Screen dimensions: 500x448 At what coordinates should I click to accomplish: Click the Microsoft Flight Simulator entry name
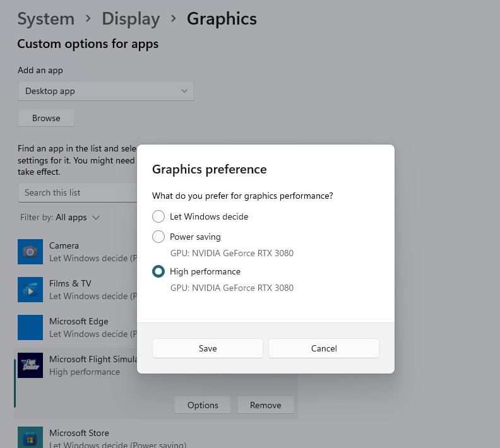93,359
